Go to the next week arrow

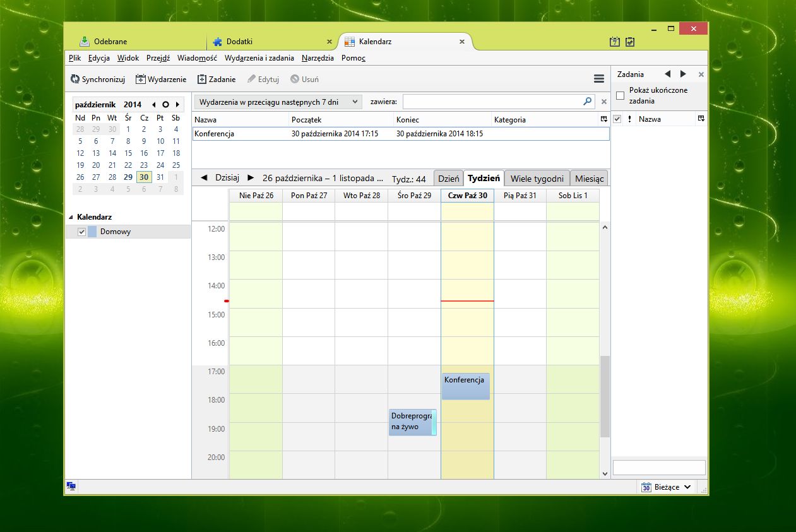(x=251, y=178)
